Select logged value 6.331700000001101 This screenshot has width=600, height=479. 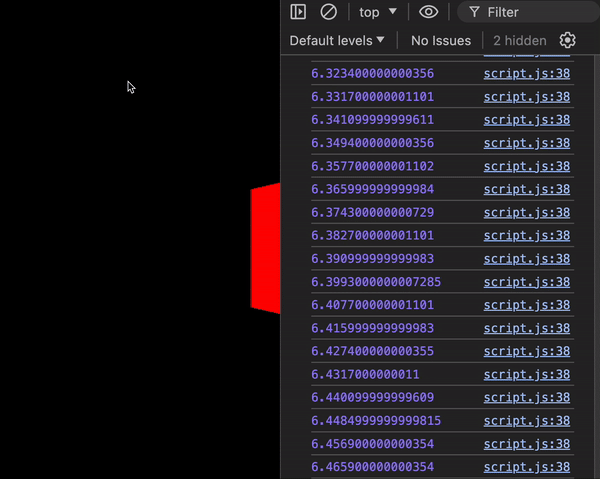pyautogui.click(x=372, y=97)
